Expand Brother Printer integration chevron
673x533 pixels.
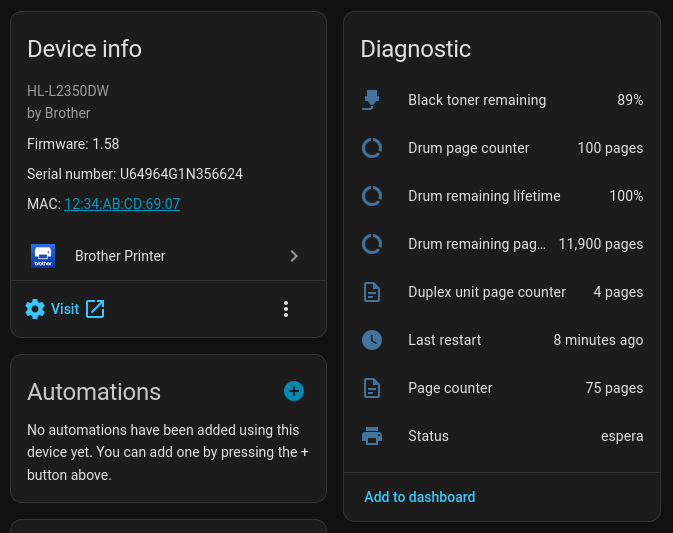[x=294, y=256]
